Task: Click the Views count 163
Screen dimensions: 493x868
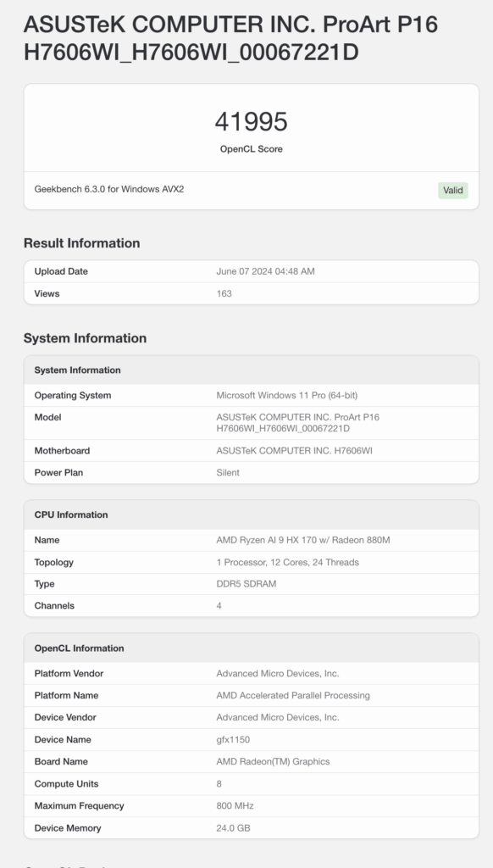Action: [224, 293]
